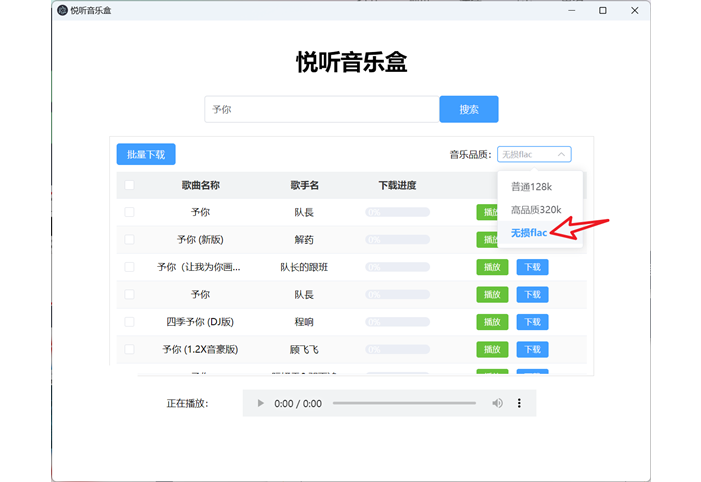Play the song 四季予你 (DJ版) by 程响

pyautogui.click(x=492, y=322)
